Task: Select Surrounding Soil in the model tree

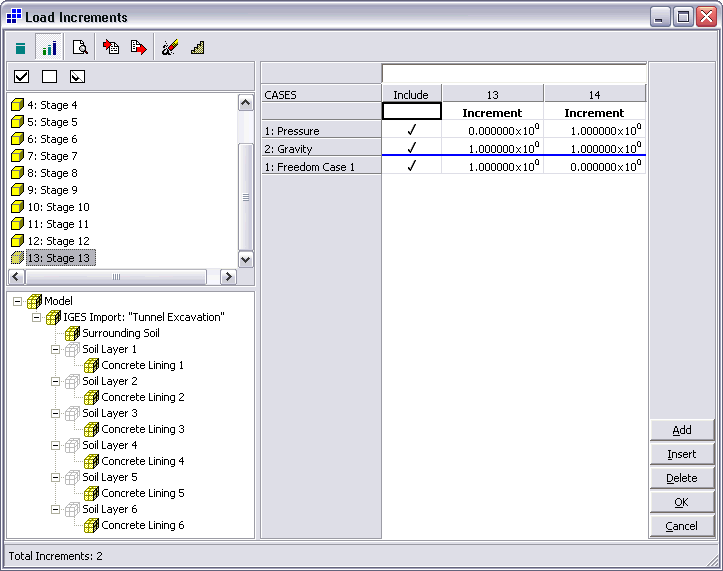Action: click(x=120, y=333)
